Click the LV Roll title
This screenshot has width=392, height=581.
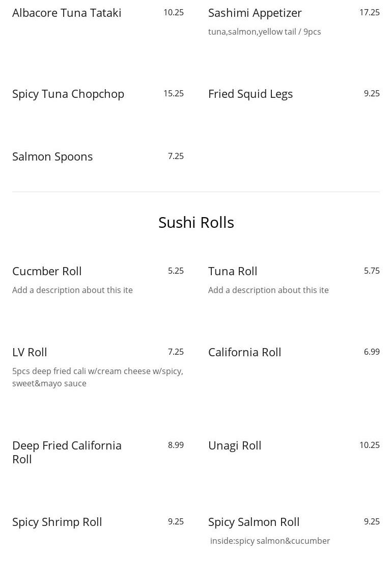point(30,352)
